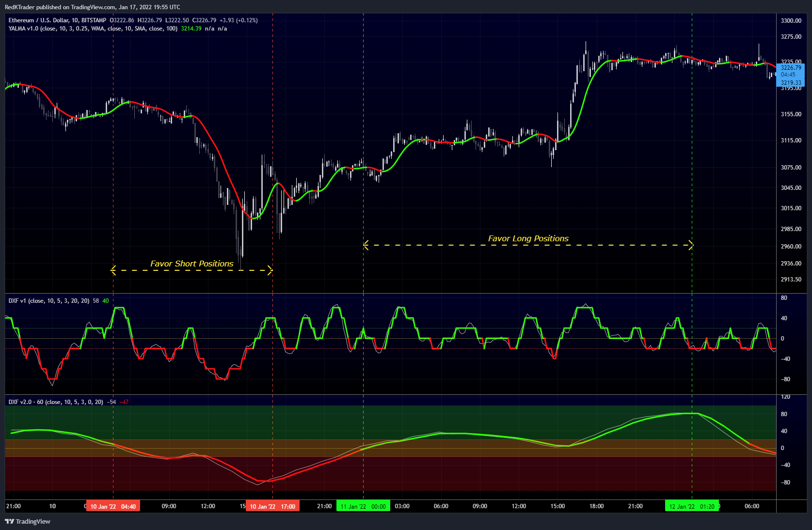
Task: Click the current price label 3226.79
Action: point(791,68)
